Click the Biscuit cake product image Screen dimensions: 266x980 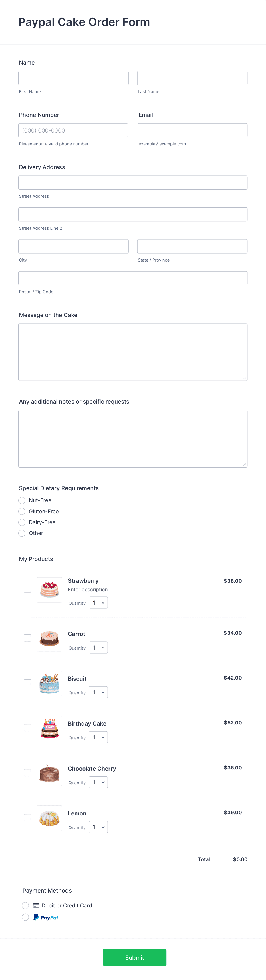(49, 683)
